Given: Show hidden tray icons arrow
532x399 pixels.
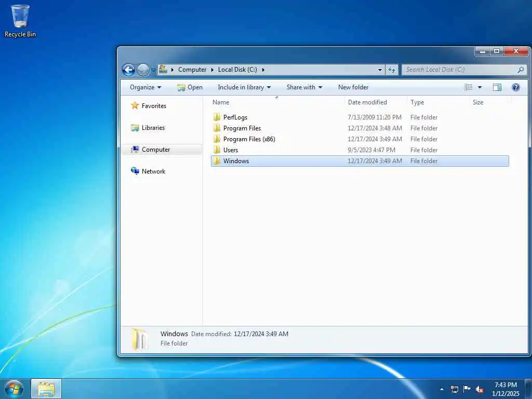Looking at the screenshot, I should (442, 389).
